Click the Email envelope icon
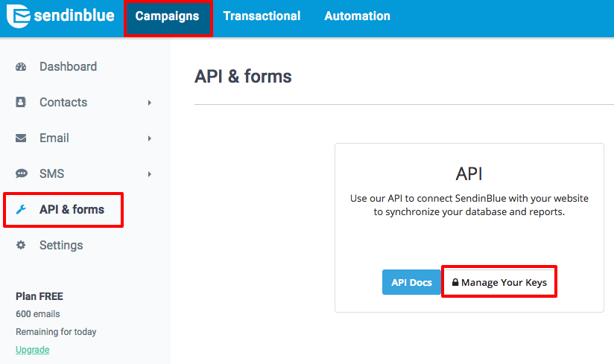 click(x=21, y=138)
